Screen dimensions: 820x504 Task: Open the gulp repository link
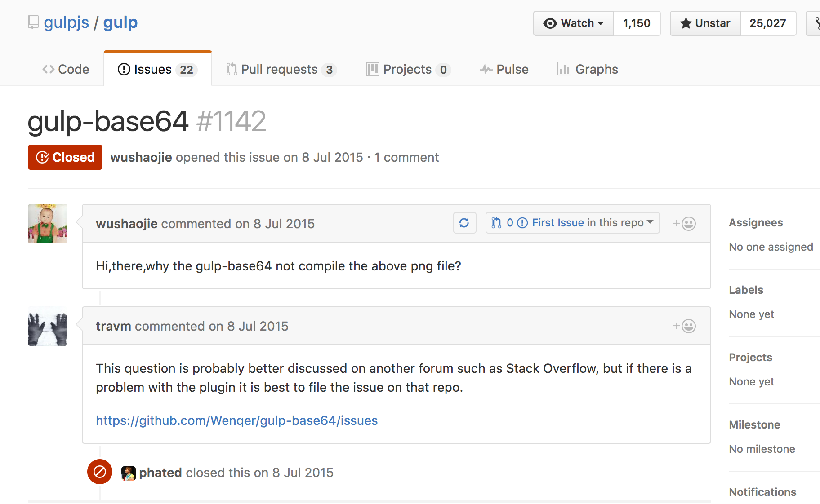(x=120, y=22)
